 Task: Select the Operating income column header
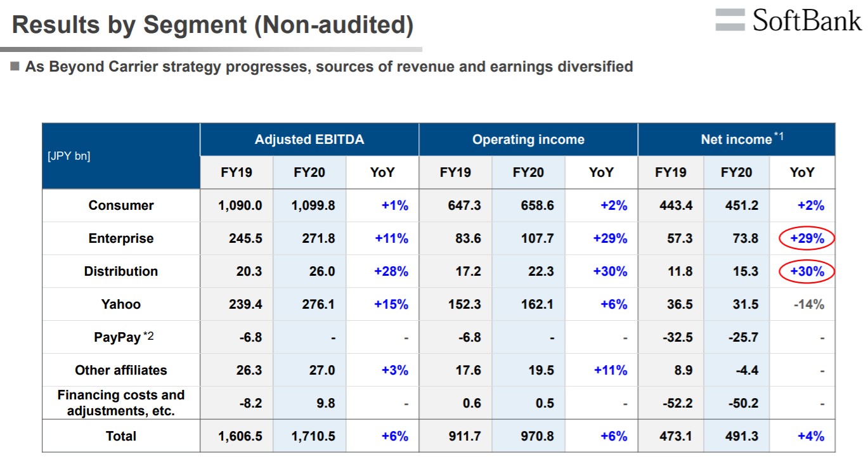tap(528, 139)
